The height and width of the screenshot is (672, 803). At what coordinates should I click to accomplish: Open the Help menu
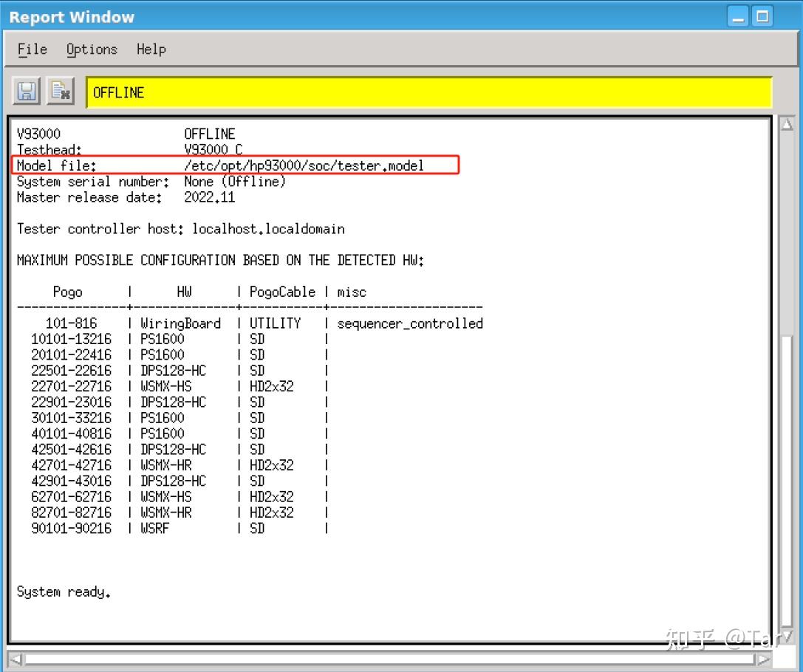pos(151,49)
